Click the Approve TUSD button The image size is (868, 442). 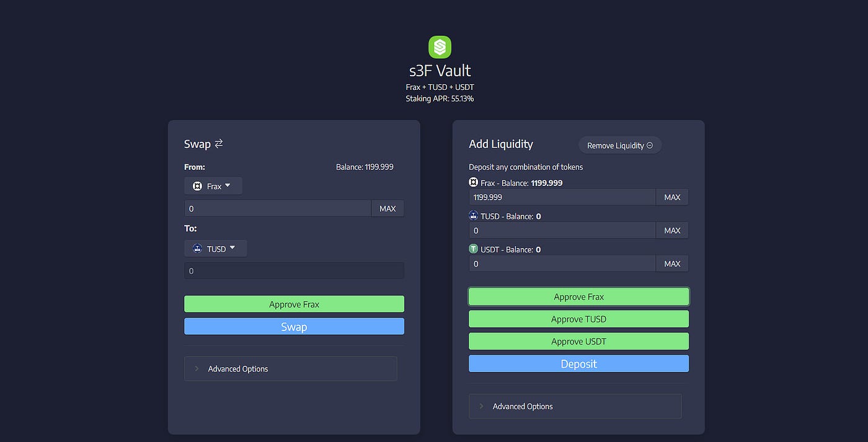point(578,319)
